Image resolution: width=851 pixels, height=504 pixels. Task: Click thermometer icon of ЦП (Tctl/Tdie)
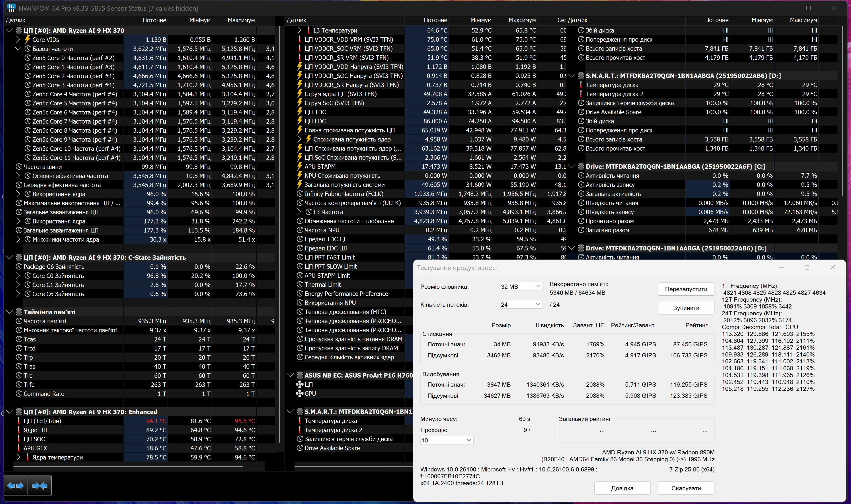[19, 421]
